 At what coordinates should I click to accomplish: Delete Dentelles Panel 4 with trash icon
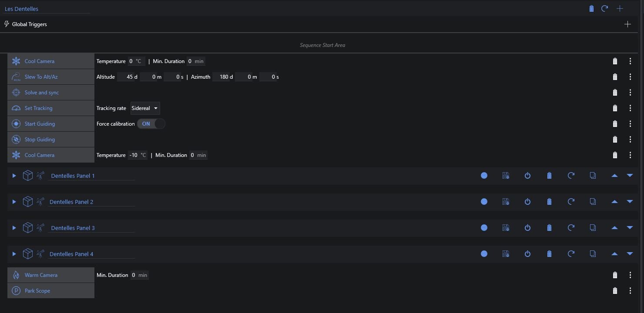tap(549, 254)
